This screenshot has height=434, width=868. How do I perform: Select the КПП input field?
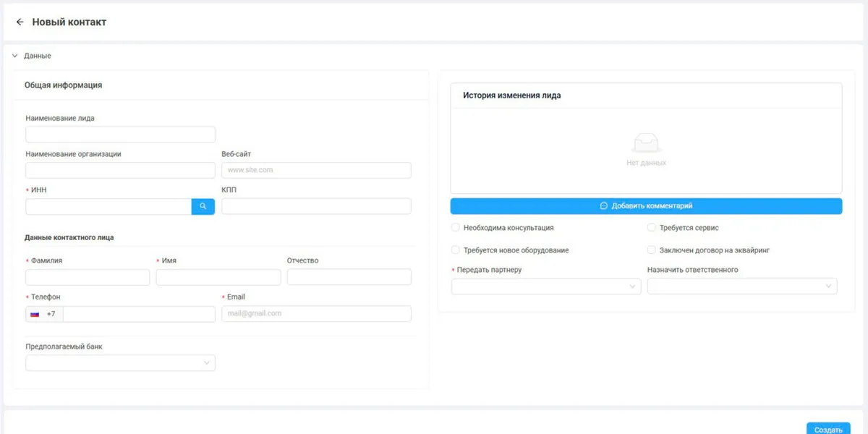click(x=316, y=206)
